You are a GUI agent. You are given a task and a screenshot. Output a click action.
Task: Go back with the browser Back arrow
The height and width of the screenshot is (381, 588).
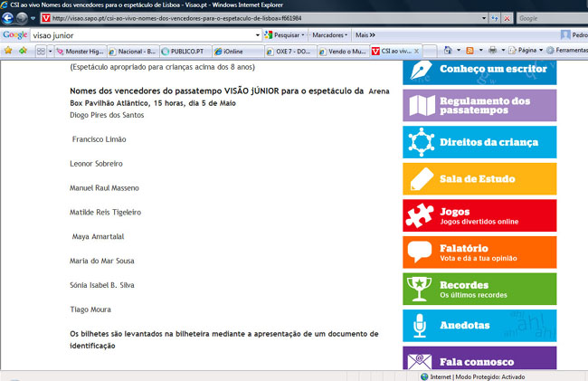(x=7, y=18)
